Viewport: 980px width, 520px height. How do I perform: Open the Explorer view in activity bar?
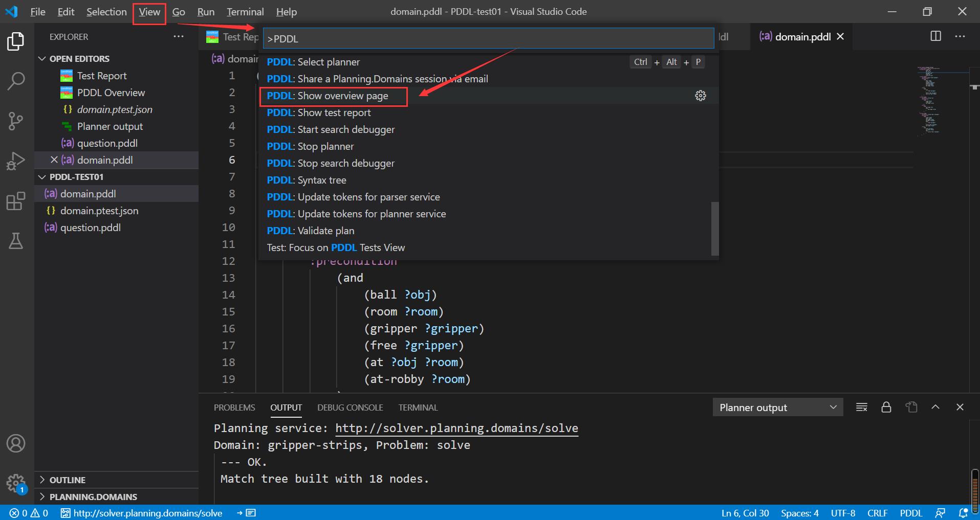point(16,41)
